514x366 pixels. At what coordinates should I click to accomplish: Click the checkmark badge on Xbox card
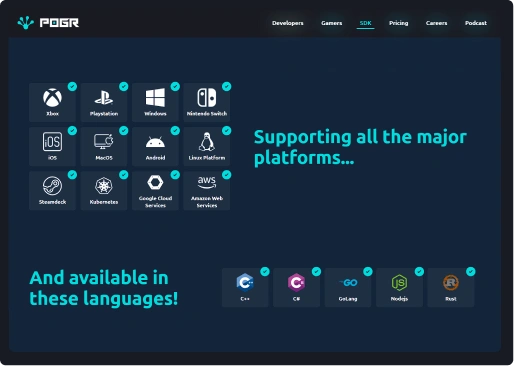(72, 87)
